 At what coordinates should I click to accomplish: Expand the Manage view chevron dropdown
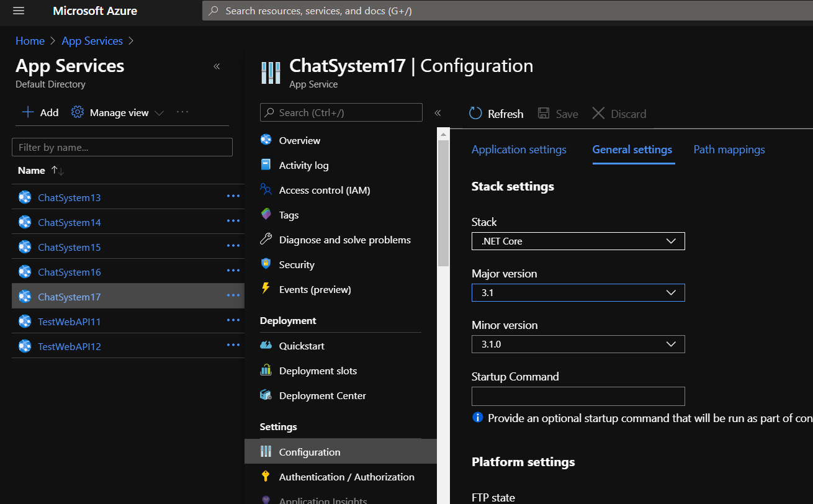(x=159, y=113)
